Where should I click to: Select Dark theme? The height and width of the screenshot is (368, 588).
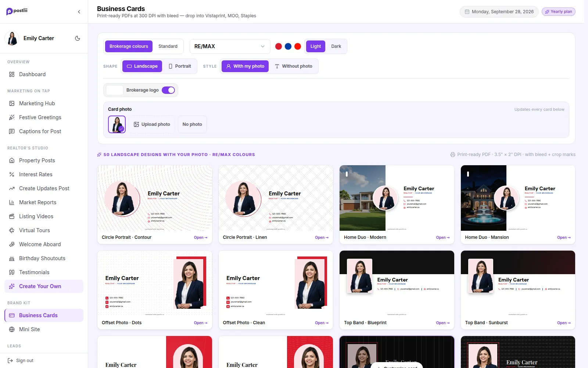tap(336, 46)
